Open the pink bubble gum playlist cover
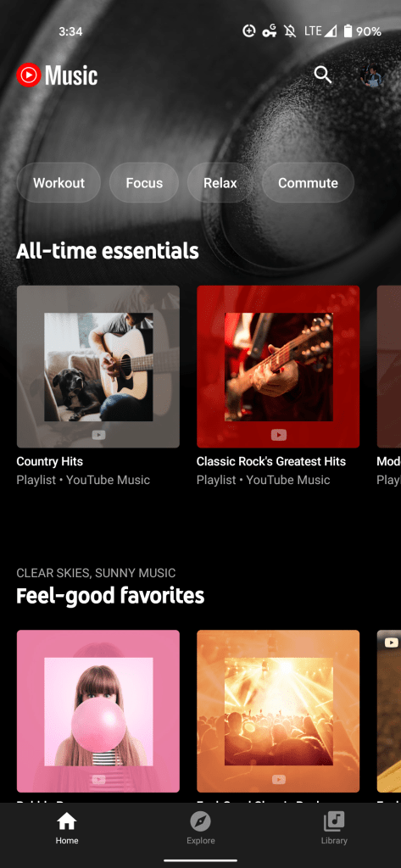This screenshot has height=868, width=401. coord(98,711)
